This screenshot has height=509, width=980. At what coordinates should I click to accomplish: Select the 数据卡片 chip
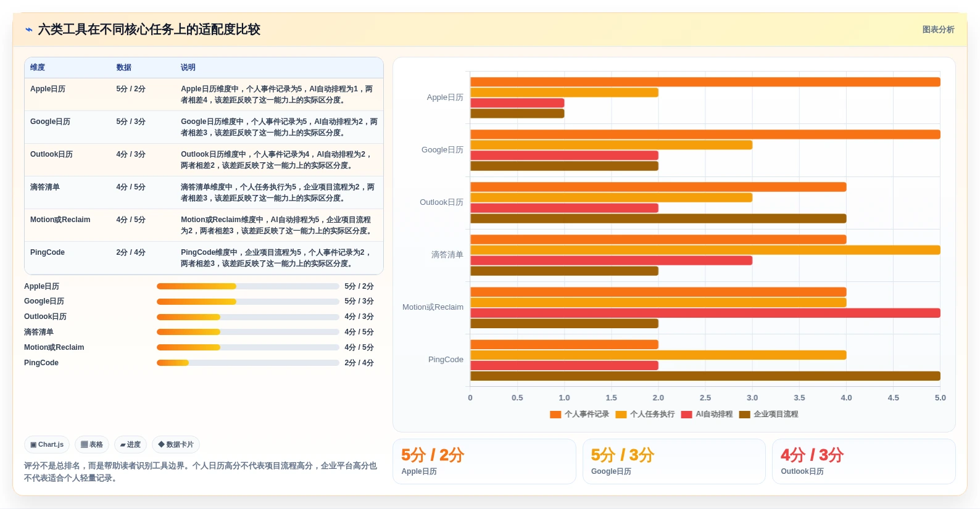176,444
